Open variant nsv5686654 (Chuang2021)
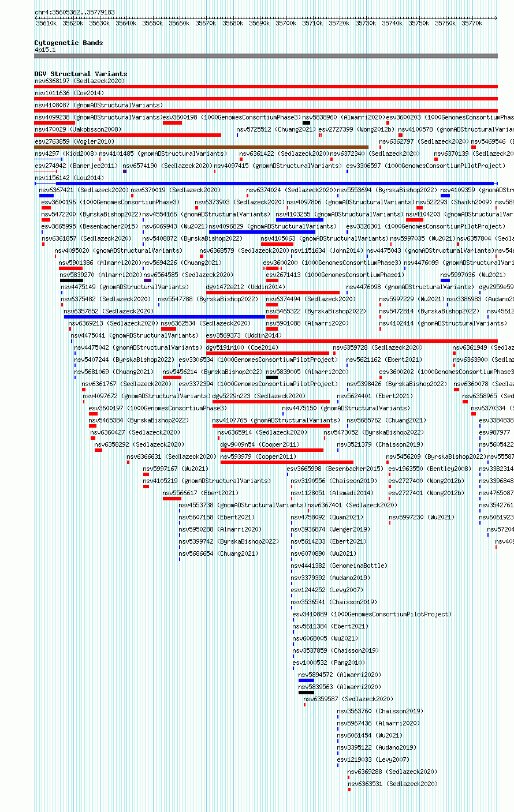This screenshot has width=514, height=812. 218,553
